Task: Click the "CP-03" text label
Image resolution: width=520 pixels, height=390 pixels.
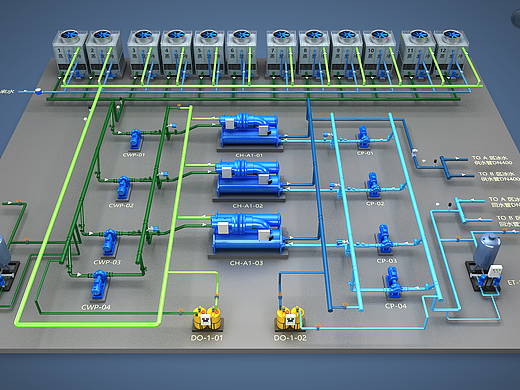Action: (x=387, y=261)
